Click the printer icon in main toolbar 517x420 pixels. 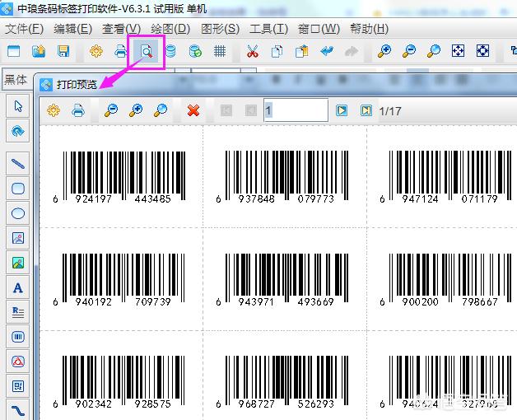coord(120,52)
